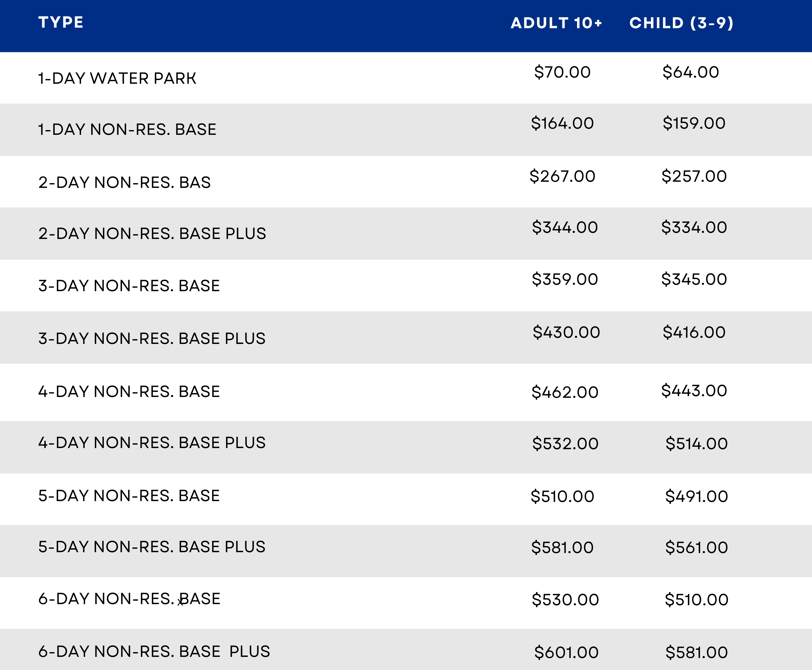
Task: Select the 4-DAY NON-RES. BASE PLUS label
Action: click(152, 443)
